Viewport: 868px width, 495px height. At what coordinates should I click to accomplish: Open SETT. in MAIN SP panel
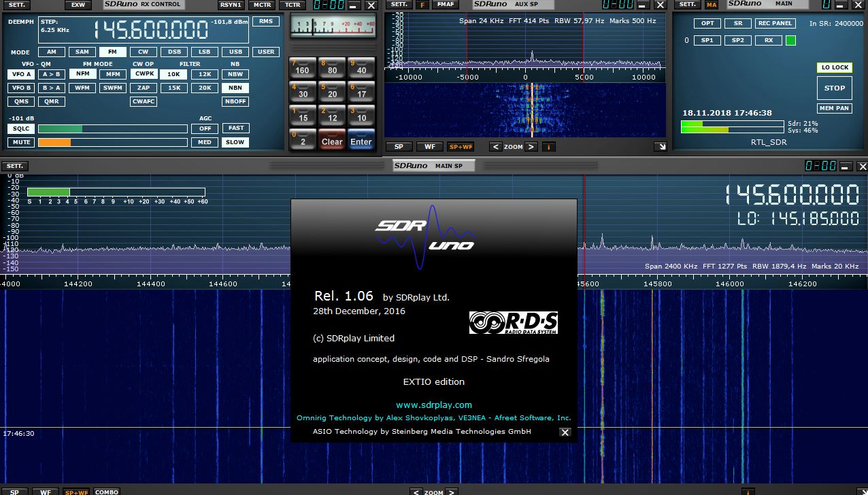coord(15,166)
